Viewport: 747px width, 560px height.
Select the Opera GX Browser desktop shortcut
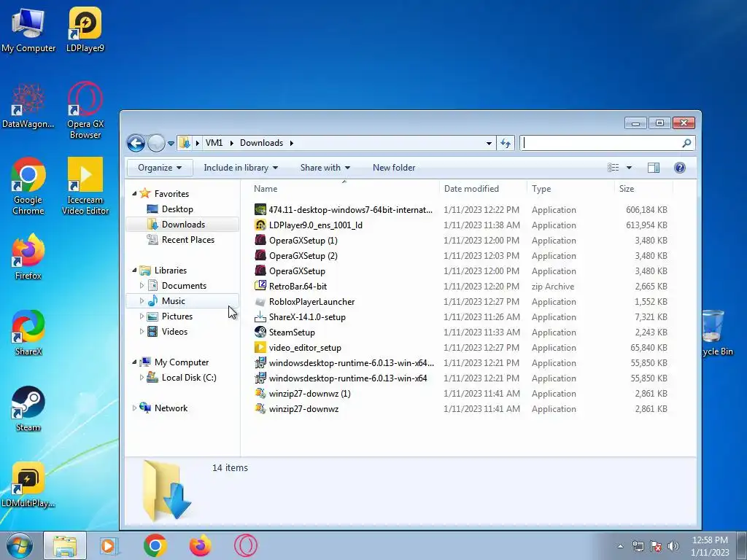tap(85, 111)
